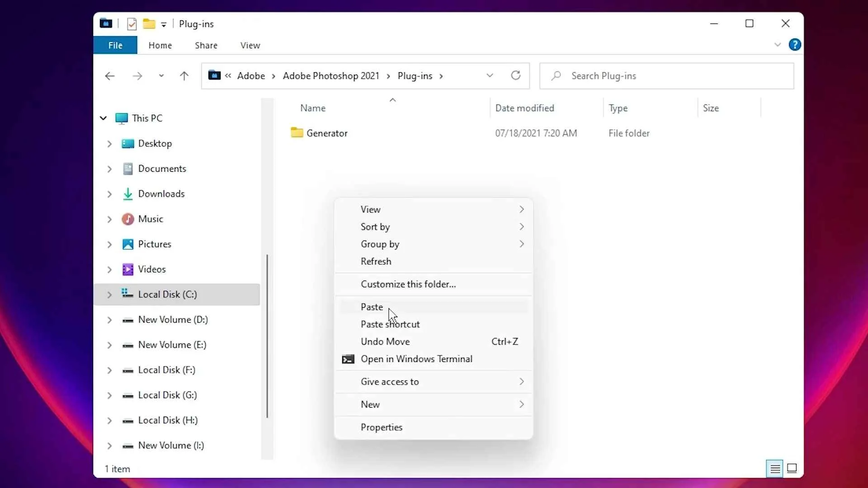Image resolution: width=868 pixels, height=488 pixels.
Task: Sort by the Date modified column header
Action: coord(524,108)
